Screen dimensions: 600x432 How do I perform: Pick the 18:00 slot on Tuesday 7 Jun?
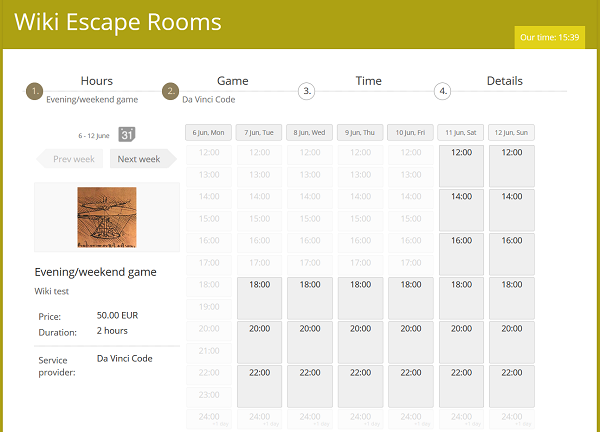click(x=259, y=298)
